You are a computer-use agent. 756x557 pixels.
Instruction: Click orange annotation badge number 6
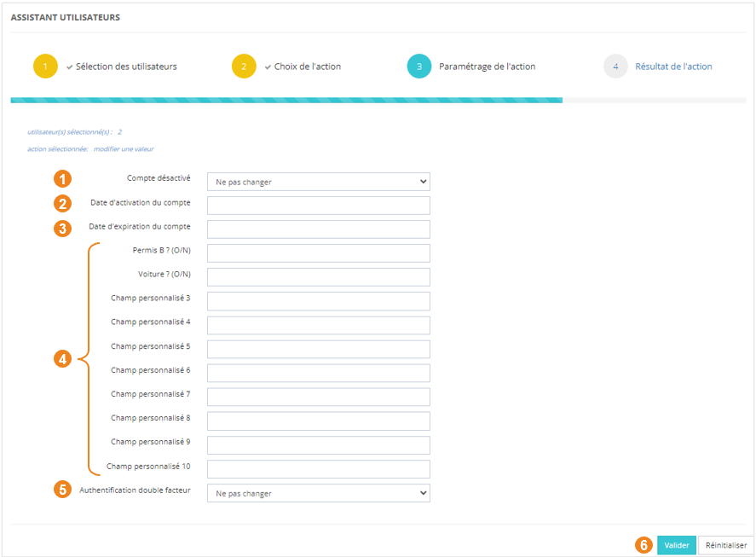(644, 545)
